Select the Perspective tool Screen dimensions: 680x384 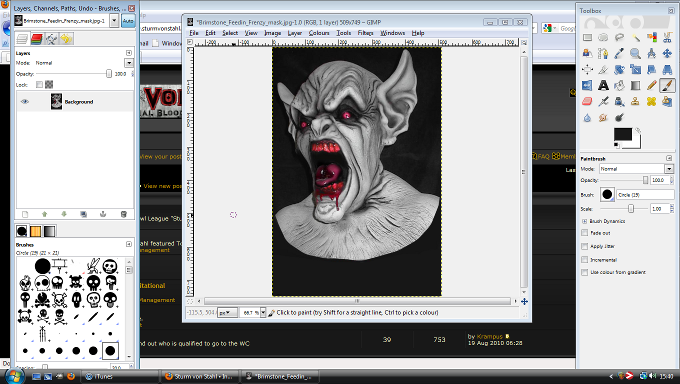coord(667,69)
